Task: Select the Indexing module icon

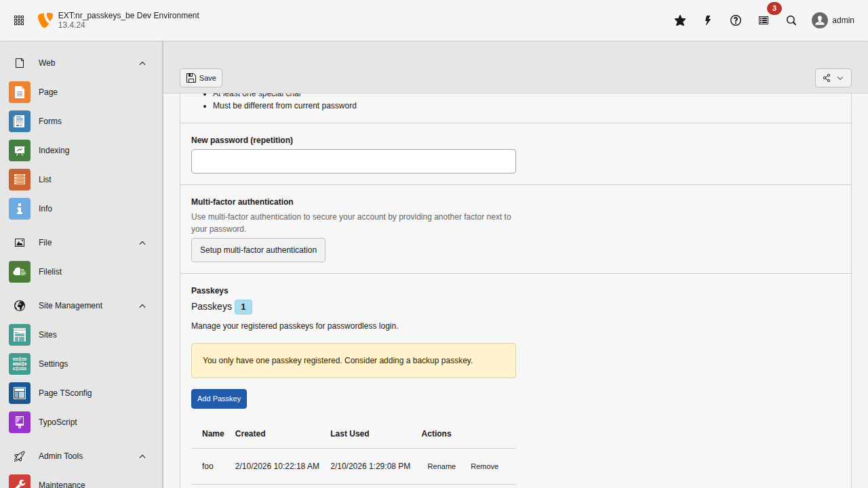Action: pyautogui.click(x=19, y=150)
